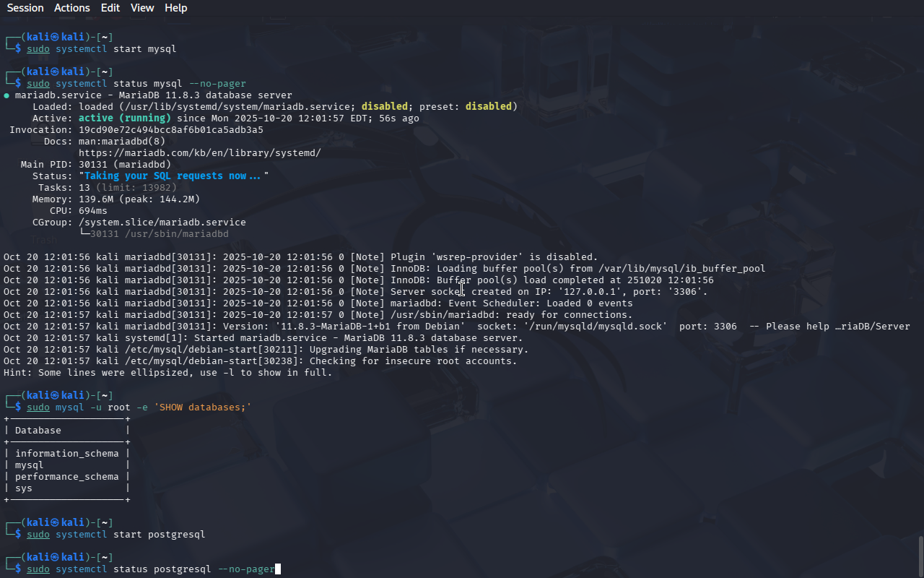This screenshot has width=924, height=578.
Task: Place cursor at the end of the postgresql status command
Action: (x=277, y=569)
